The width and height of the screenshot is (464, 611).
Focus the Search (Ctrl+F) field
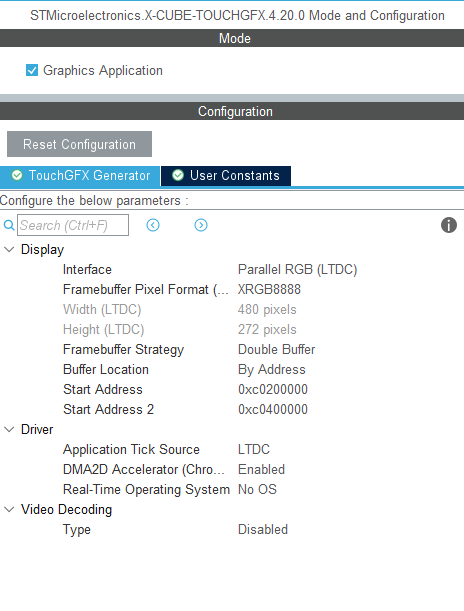point(73,225)
